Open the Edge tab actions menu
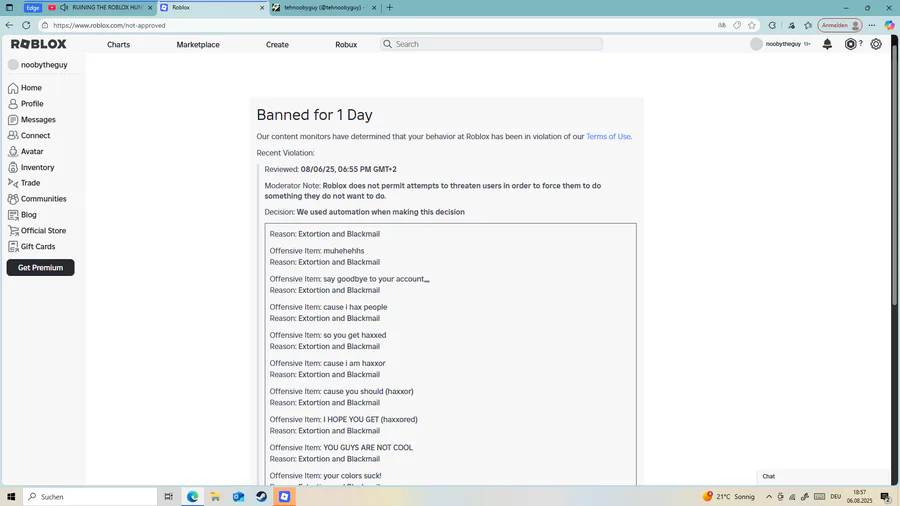 click(x=9, y=7)
